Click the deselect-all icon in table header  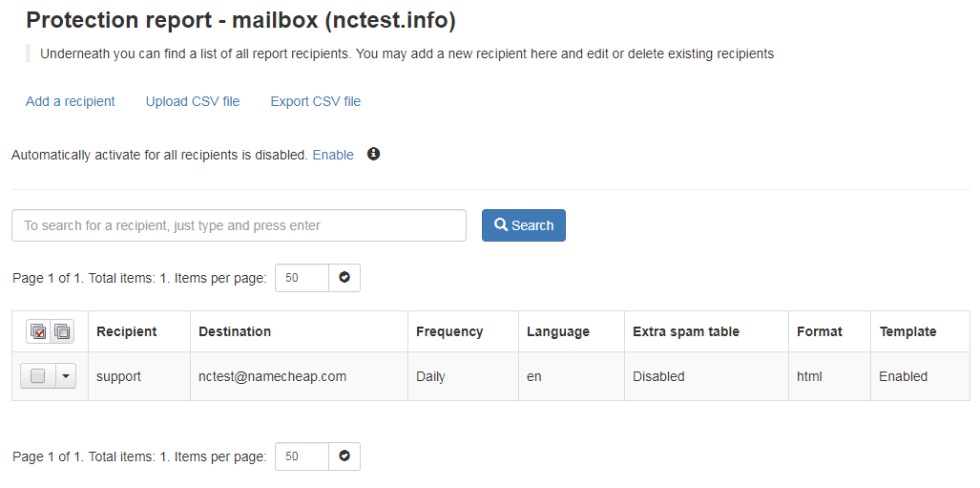tap(62, 331)
